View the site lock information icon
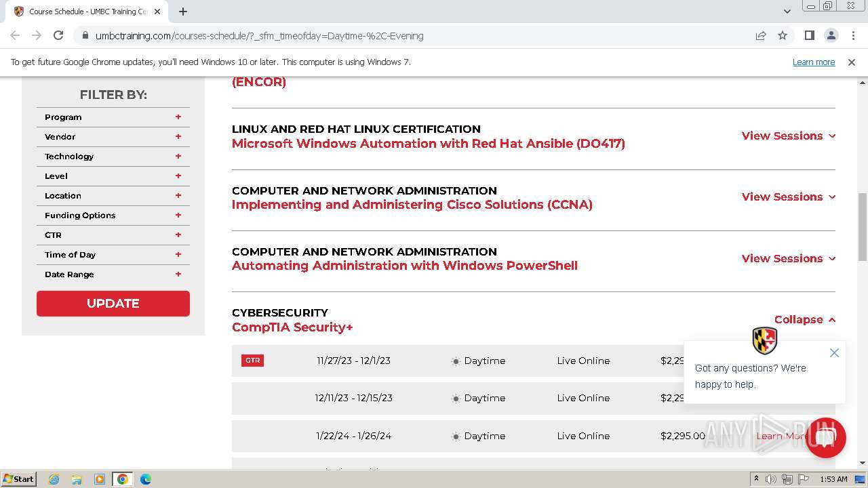Screen dimensions: 868x488 coord(85,35)
